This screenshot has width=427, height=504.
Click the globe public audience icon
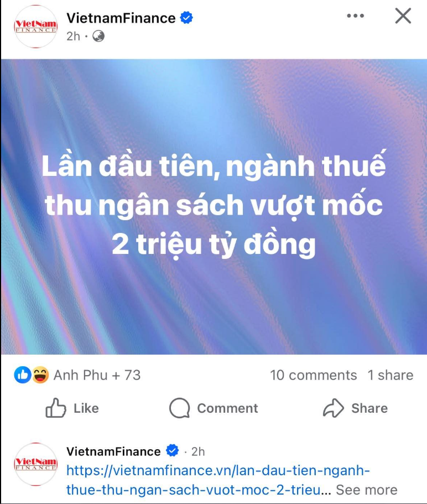coord(98,37)
